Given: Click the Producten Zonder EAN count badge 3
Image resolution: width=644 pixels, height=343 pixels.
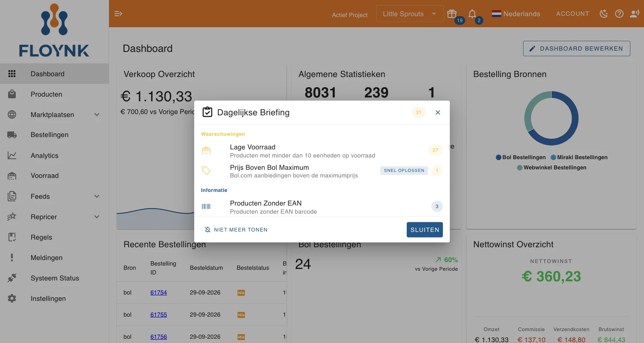Looking at the screenshot, I should (437, 206).
